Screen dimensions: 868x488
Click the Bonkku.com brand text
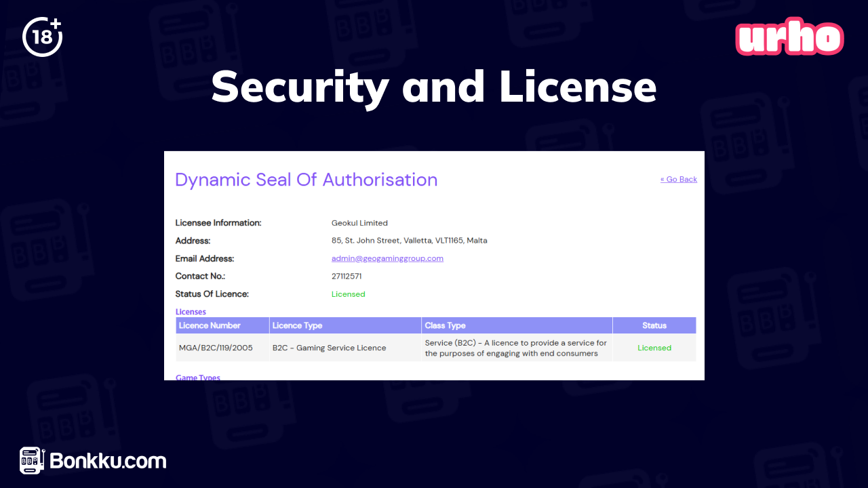[x=108, y=462]
